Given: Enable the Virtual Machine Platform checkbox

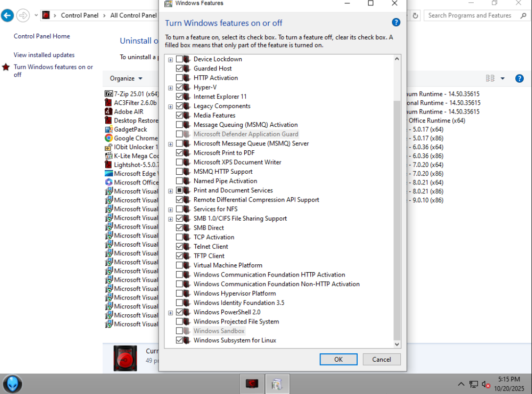Looking at the screenshot, I should 180,265.
